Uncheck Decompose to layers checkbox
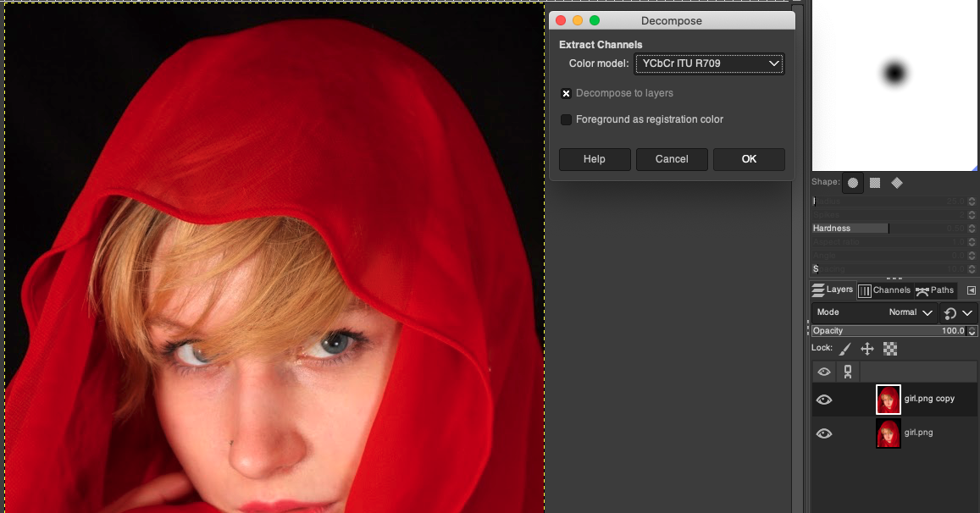Image resolution: width=980 pixels, height=513 pixels. (x=567, y=93)
